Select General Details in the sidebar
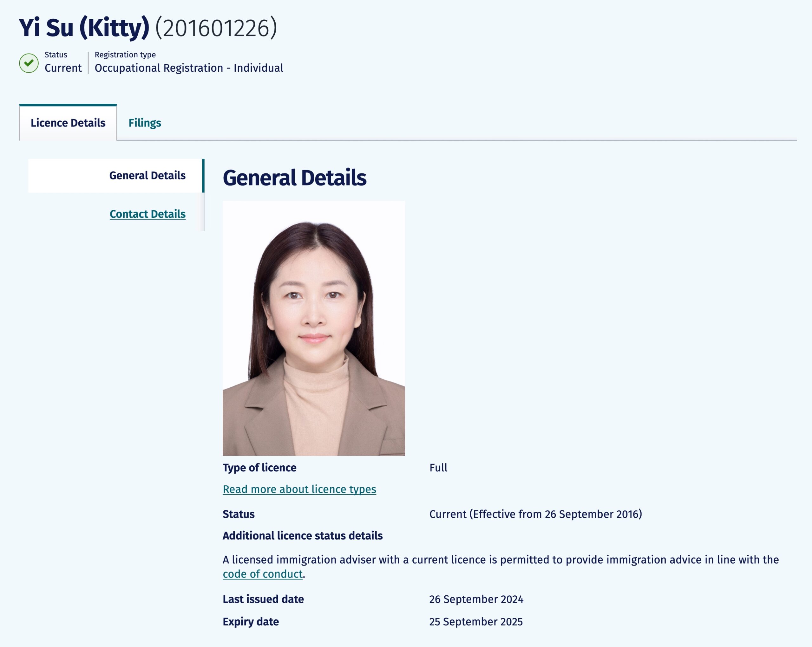This screenshot has height=647, width=812. [147, 175]
